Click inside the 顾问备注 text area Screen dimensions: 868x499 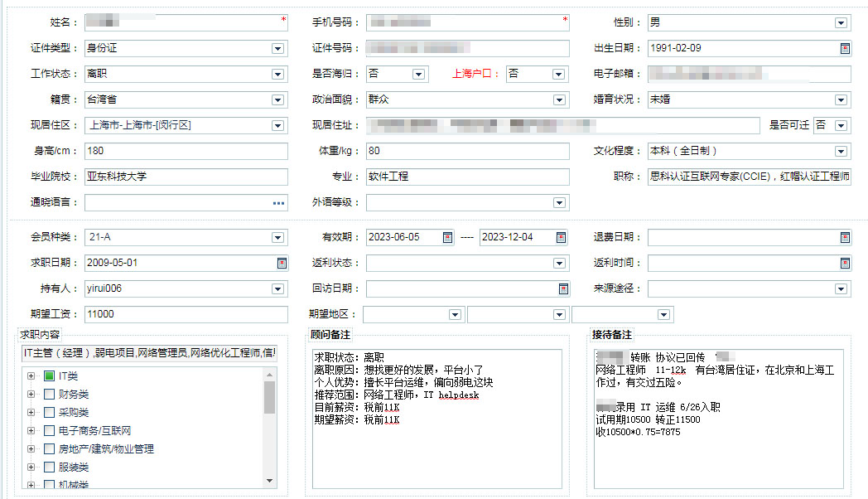437,419
